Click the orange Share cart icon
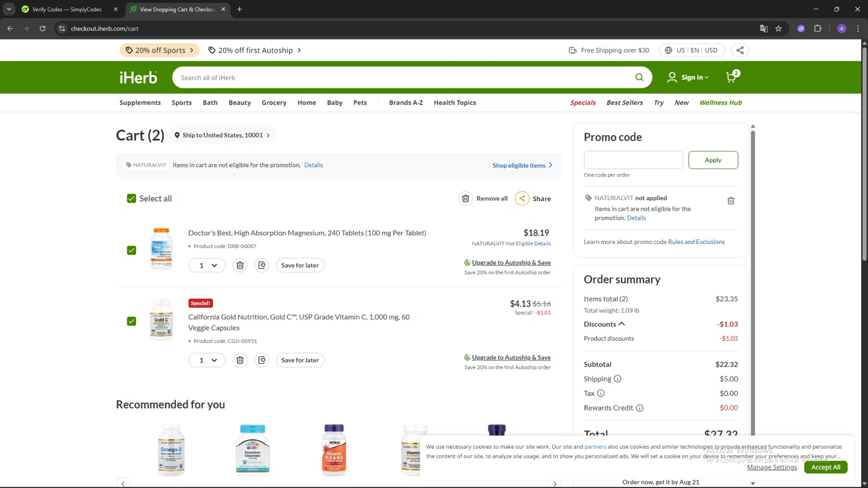The width and height of the screenshot is (868, 488). pos(522,198)
